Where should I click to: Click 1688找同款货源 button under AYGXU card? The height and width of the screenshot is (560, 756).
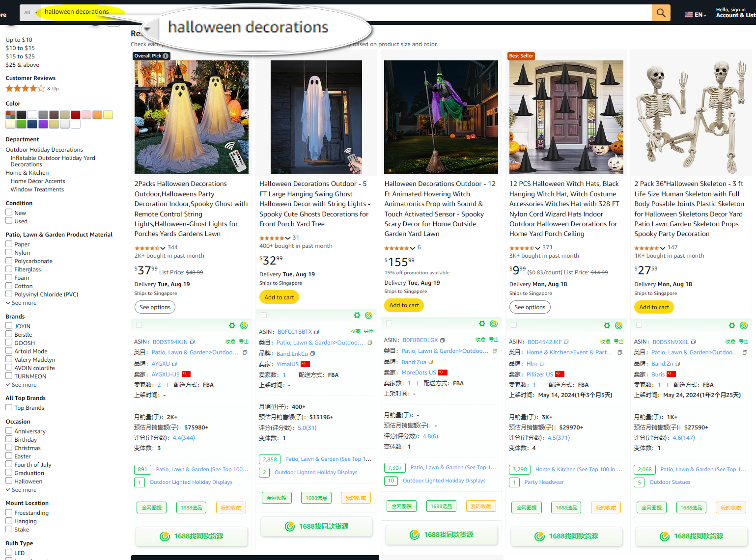(x=192, y=536)
